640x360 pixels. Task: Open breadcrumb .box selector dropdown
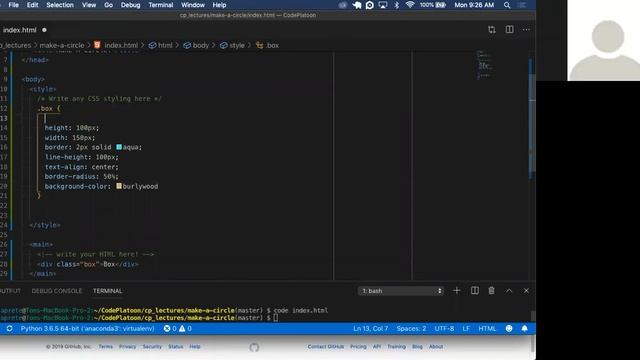[x=268, y=45]
